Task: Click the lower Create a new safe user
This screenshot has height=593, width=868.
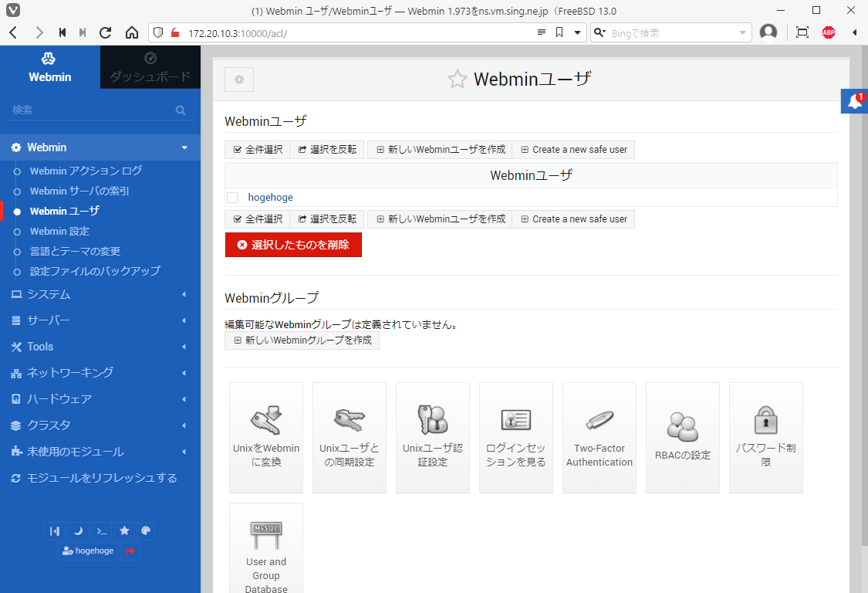Action: (x=573, y=219)
